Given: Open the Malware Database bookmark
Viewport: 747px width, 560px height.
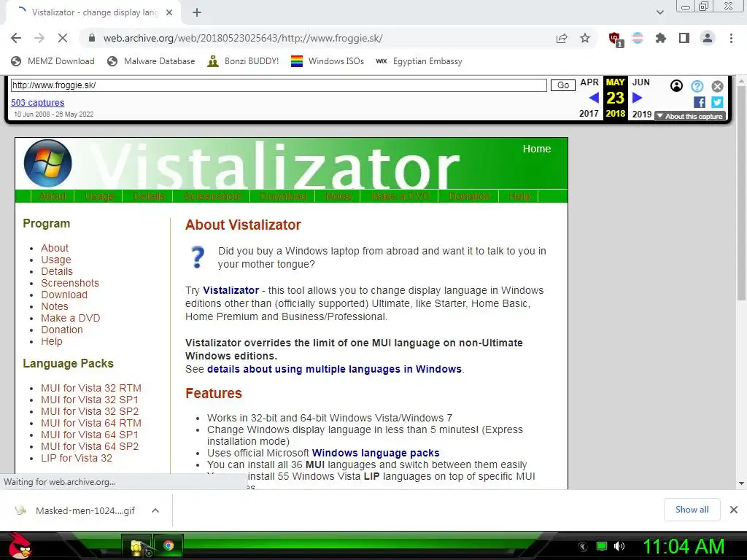Looking at the screenshot, I should pyautogui.click(x=151, y=61).
